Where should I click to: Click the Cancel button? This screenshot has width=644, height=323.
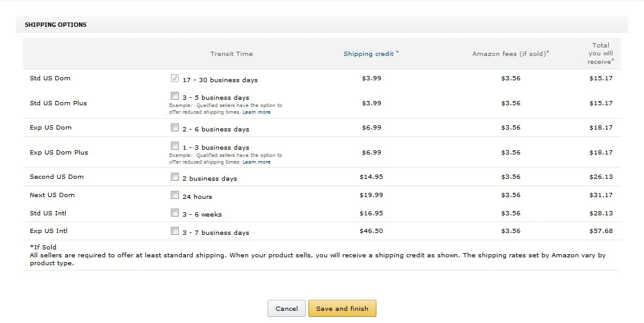(286, 308)
